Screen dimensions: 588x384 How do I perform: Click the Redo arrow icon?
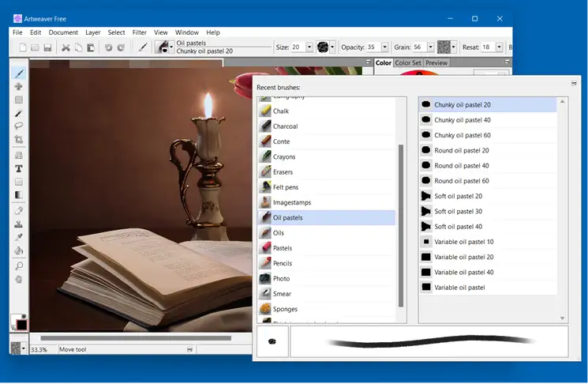(121, 47)
